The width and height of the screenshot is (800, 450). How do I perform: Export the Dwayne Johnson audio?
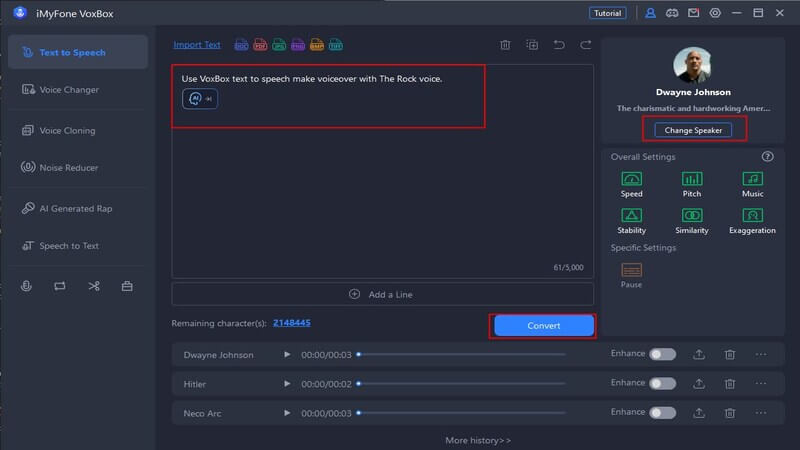[699, 354]
